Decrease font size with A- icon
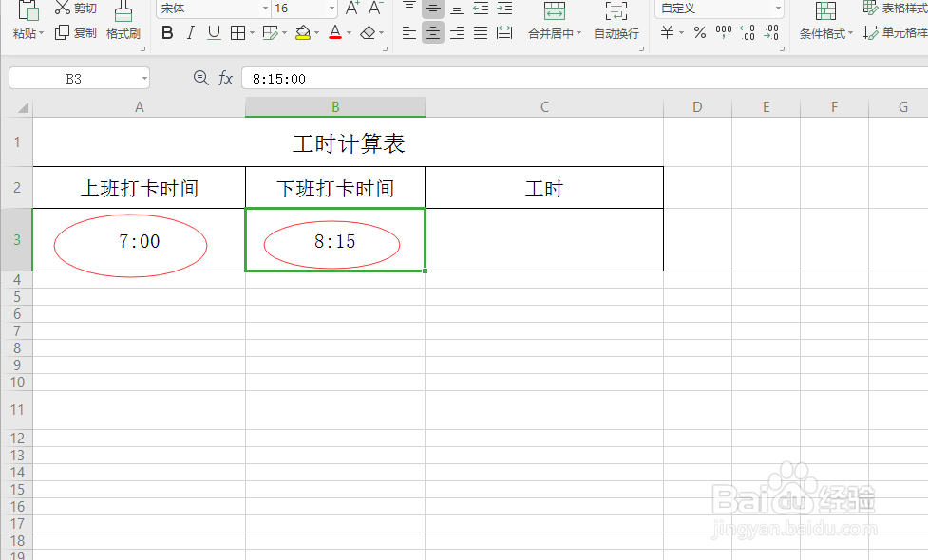This screenshot has height=560, width=928. pos(375,9)
